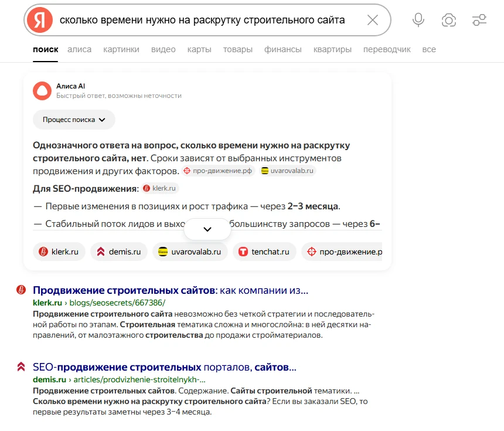504x431 pixels.
Task: Open the SEO-продвижение строительных порталов link
Action: tap(164, 366)
